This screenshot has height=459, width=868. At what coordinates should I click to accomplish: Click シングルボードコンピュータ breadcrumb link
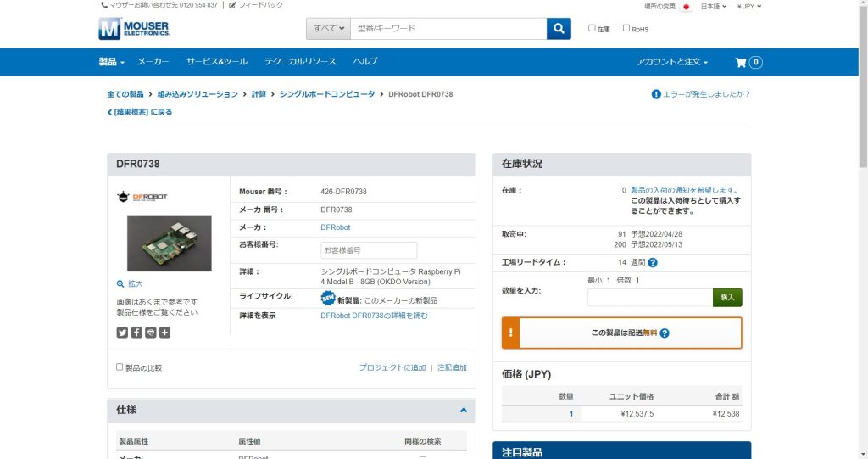[x=327, y=94]
